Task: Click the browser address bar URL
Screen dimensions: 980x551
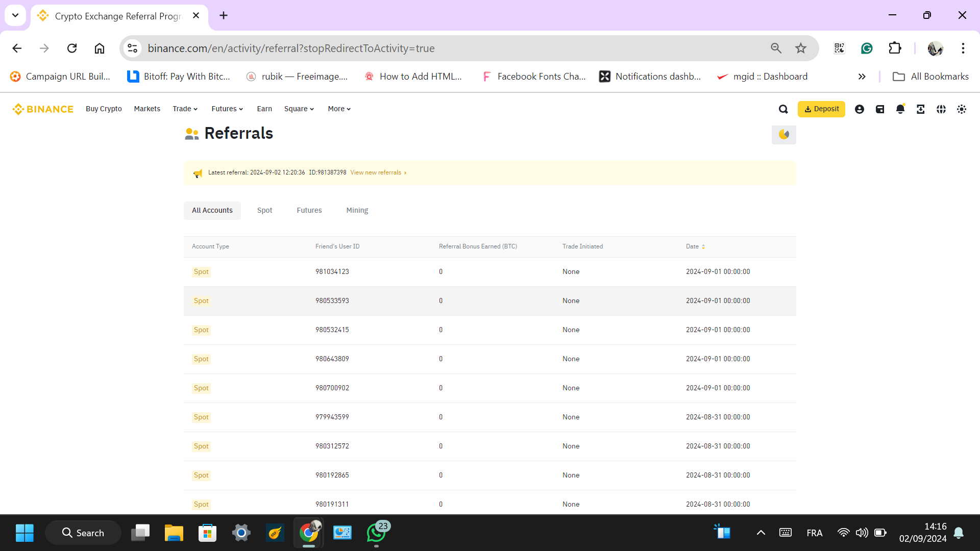Action: point(291,48)
